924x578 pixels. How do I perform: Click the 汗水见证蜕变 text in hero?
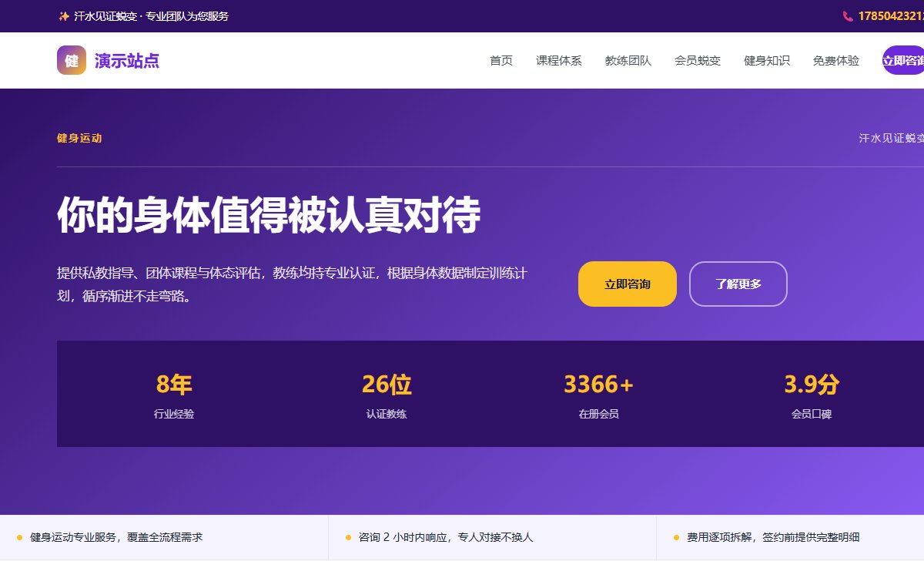click(892, 138)
